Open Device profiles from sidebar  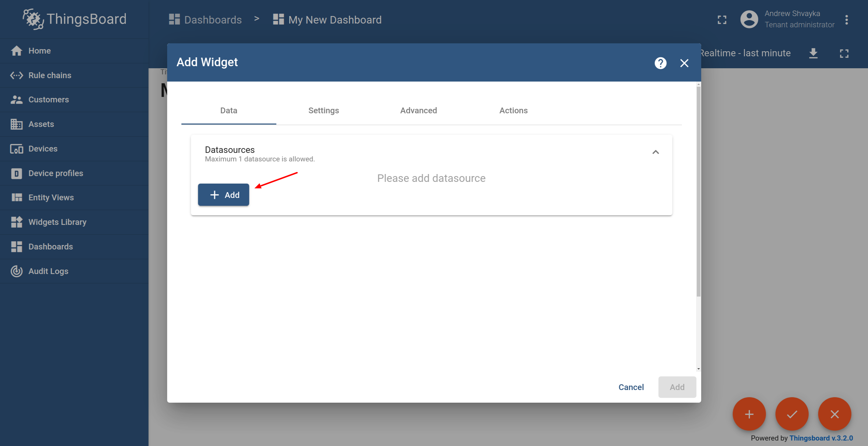tap(56, 173)
